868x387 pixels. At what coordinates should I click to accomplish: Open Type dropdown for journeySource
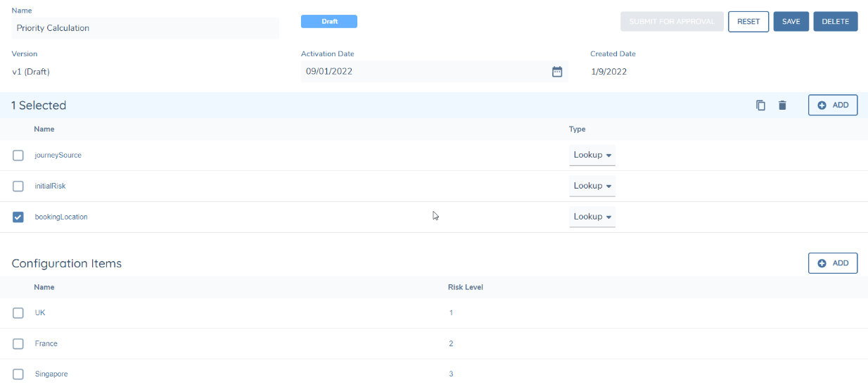592,155
